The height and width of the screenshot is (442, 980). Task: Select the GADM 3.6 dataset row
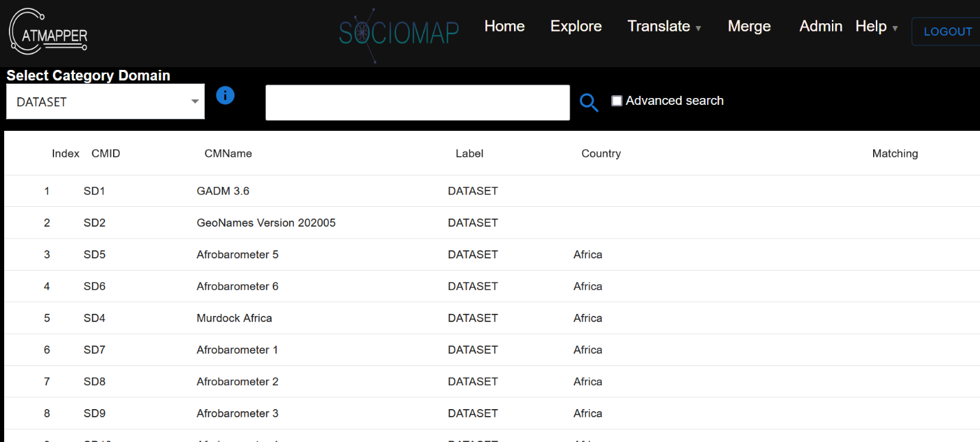(x=223, y=191)
